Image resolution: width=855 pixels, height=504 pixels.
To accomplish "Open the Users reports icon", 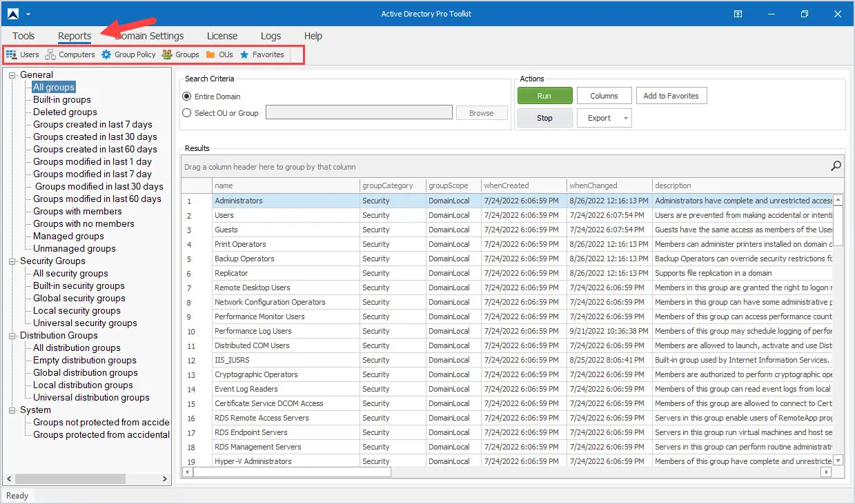I will [x=11, y=54].
